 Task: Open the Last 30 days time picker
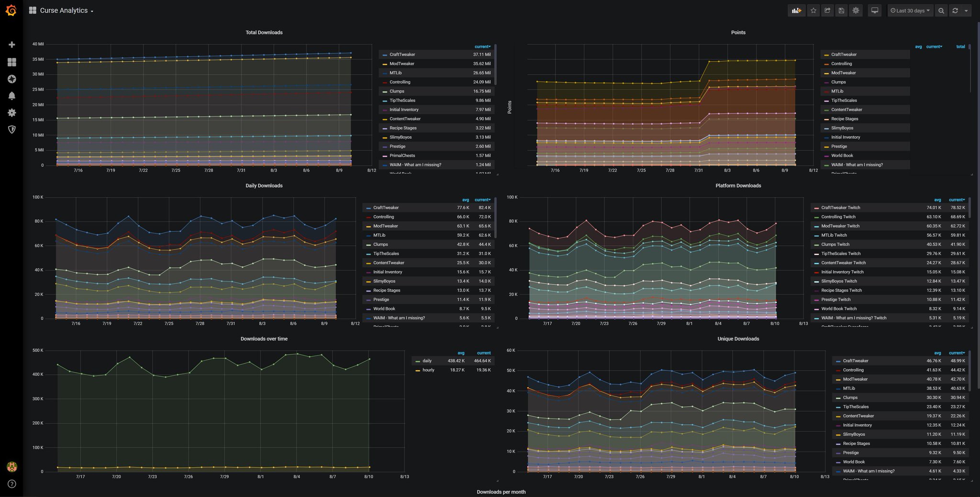click(x=910, y=11)
